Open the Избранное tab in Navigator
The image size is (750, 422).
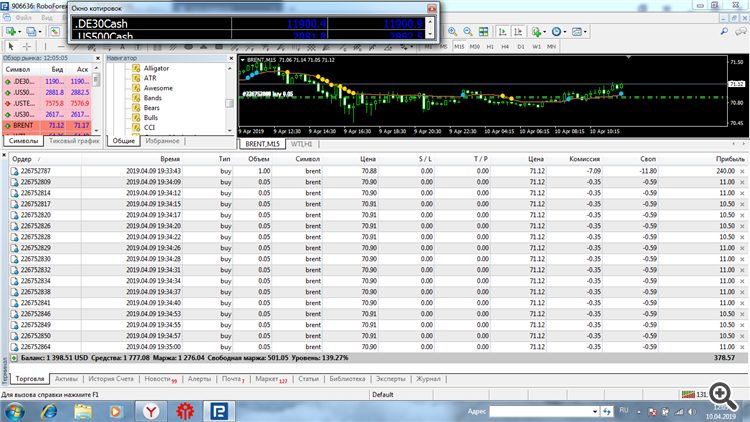point(162,141)
